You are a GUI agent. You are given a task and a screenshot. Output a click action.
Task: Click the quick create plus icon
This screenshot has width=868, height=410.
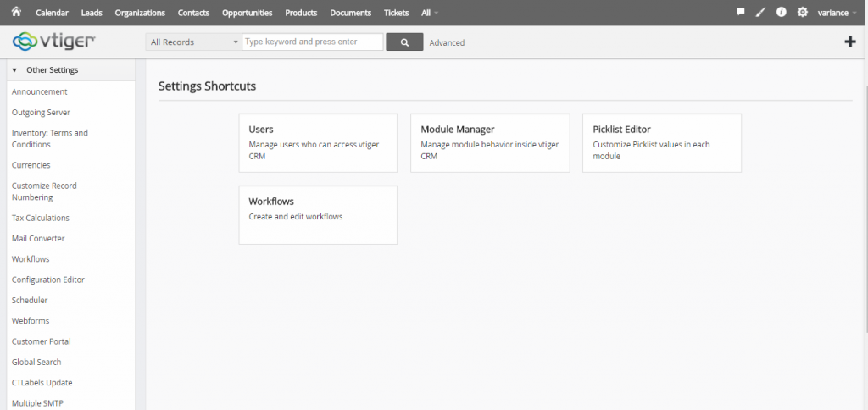pyautogui.click(x=850, y=42)
